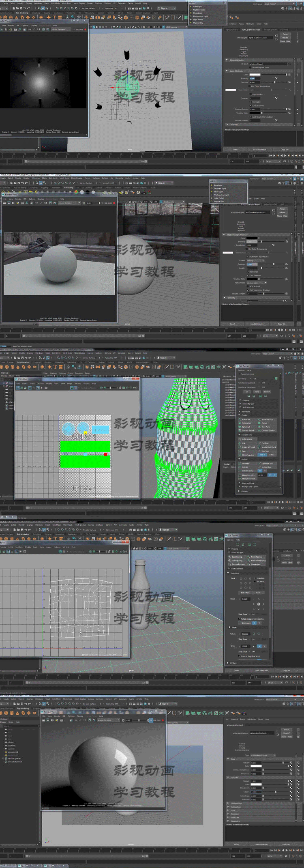Image resolution: width=304 pixels, height=868 pixels.
Task: Click Load Attributes in mesh light scene
Action: click(260, 149)
